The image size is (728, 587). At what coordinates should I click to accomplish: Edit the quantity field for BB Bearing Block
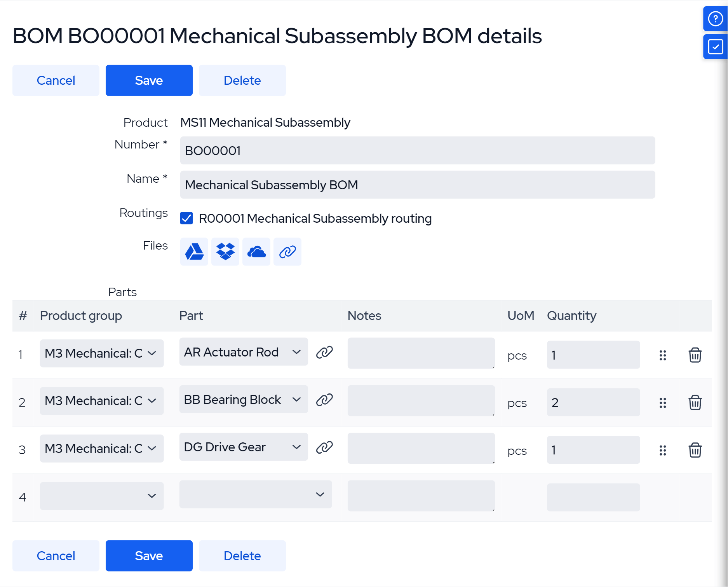click(x=593, y=402)
